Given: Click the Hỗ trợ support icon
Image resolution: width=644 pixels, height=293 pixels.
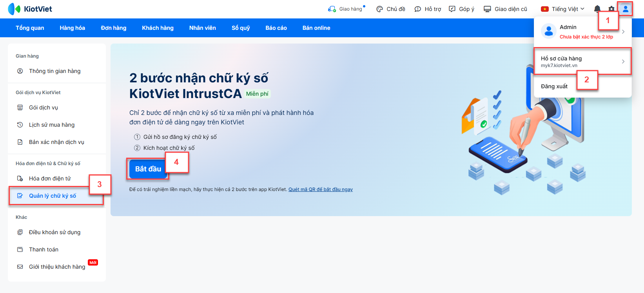Looking at the screenshot, I should point(418,9).
